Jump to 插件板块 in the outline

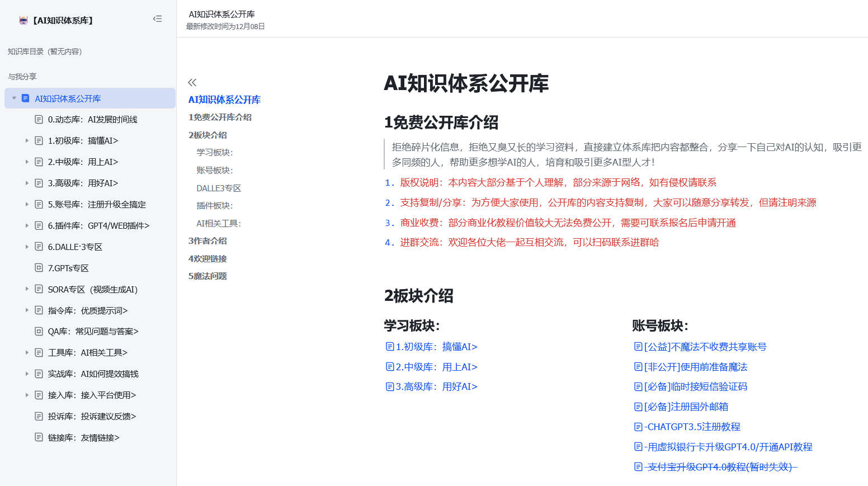coord(215,206)
